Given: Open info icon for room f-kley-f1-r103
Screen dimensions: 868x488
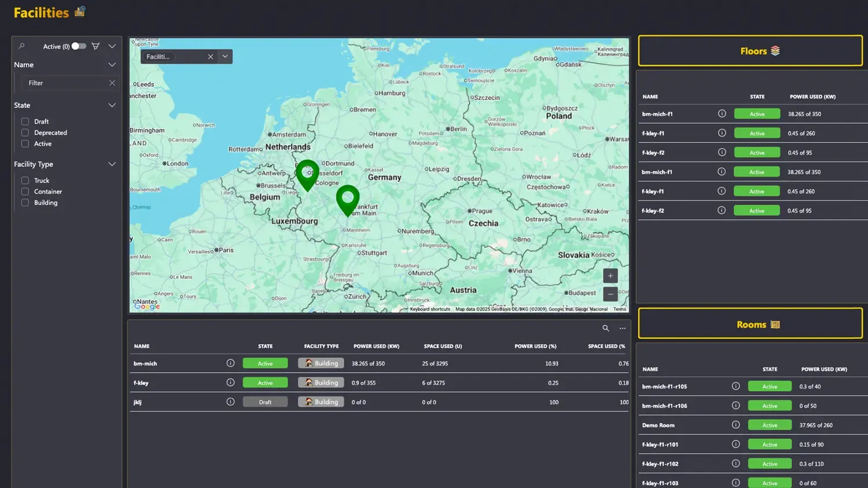Looking at the screenshot, I should pos(735,483).
